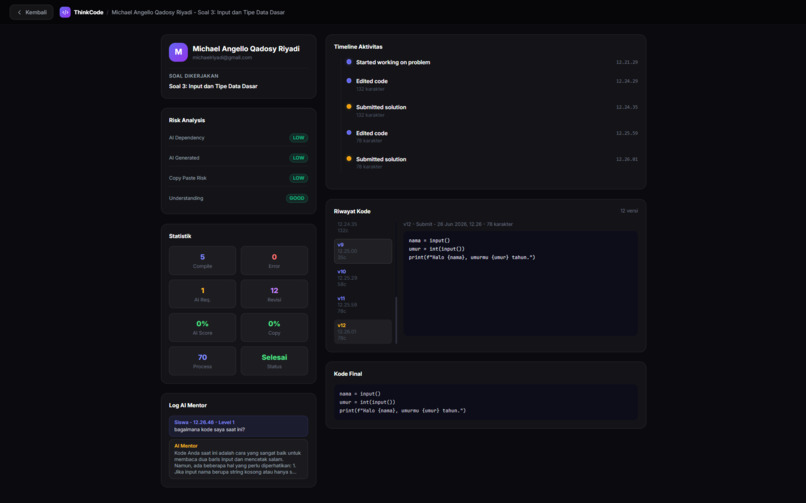Click the Timeline Aktivitas heading
Image resolution: width=806 pixels, height=503 pixels.
coord(358,47)
